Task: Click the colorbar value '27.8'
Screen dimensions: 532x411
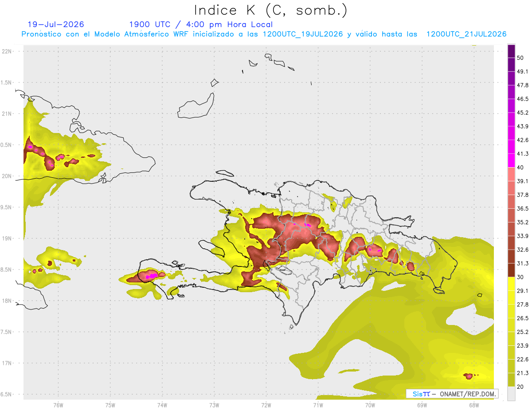Action: [x=523, y=305]
